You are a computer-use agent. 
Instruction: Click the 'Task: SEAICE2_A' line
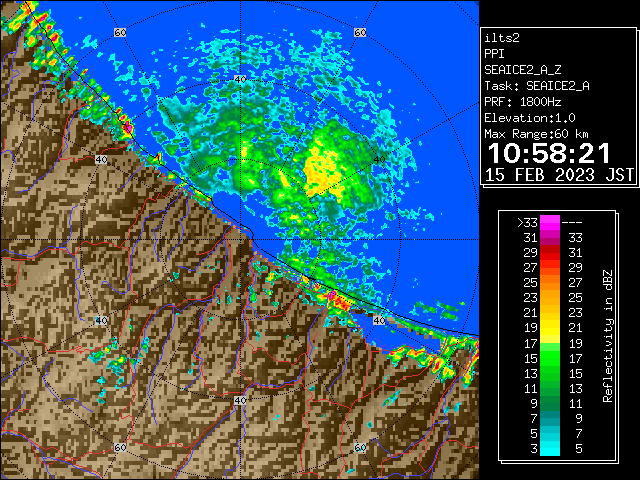[x=537, y=86]
